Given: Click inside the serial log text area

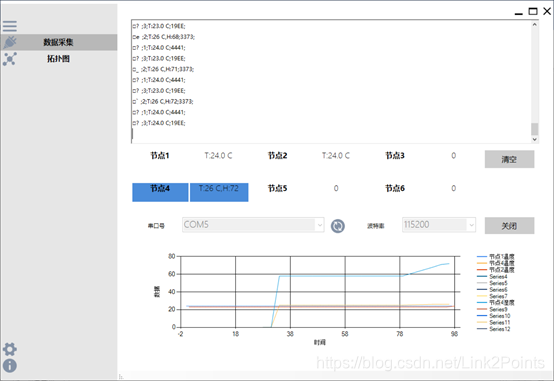Looking at the screenshot, I should tap(331, 81).
